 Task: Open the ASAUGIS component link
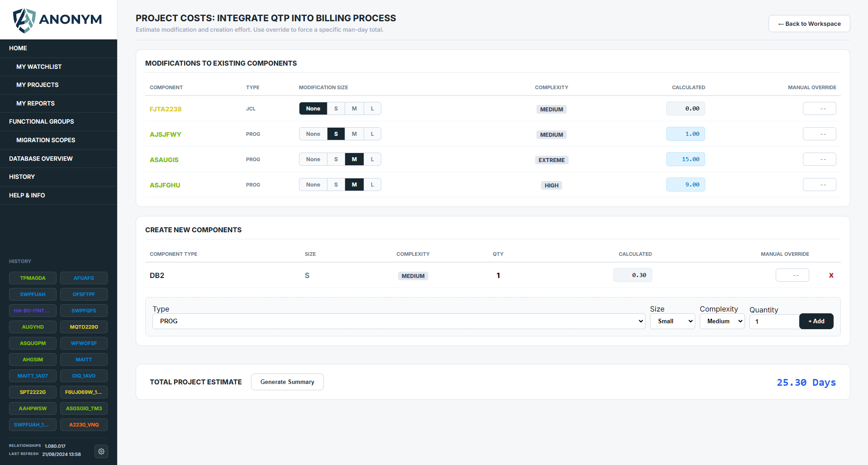pos(164,160)
